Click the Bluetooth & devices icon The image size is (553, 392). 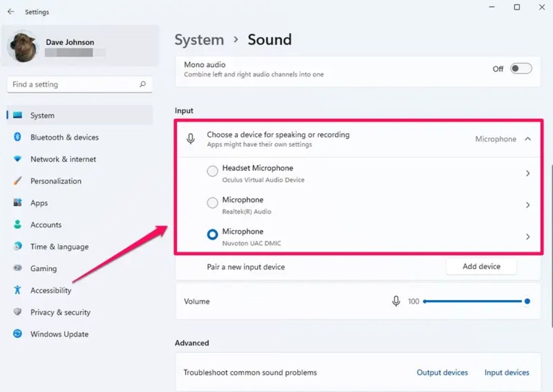click(x=17, y=137)
